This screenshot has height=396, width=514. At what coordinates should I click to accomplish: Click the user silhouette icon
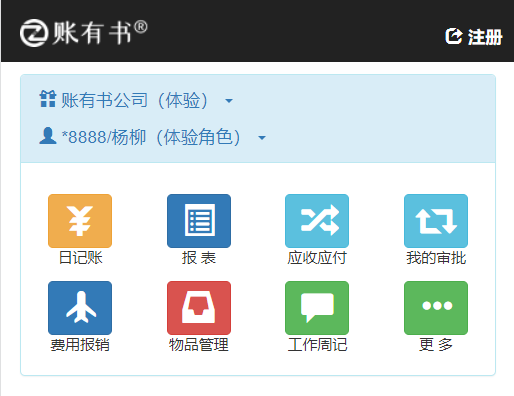[48, 136]
